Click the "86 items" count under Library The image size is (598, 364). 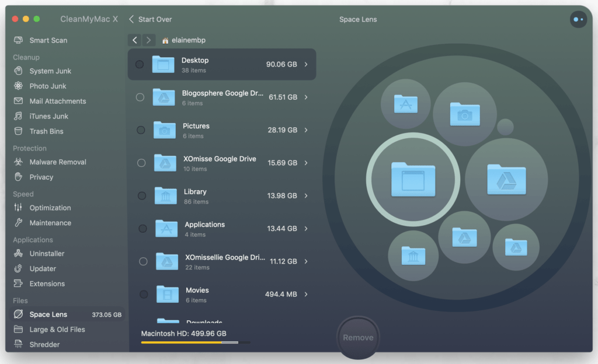(x=196, y=202)
